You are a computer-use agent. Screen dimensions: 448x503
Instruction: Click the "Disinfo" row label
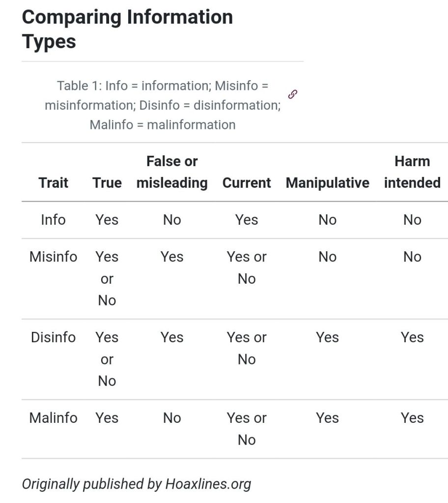pyautogui.click(x=53, y=337)
